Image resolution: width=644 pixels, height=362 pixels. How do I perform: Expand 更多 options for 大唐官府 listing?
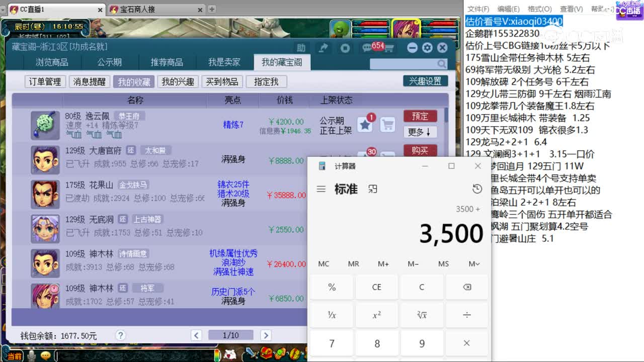point(421,132)
